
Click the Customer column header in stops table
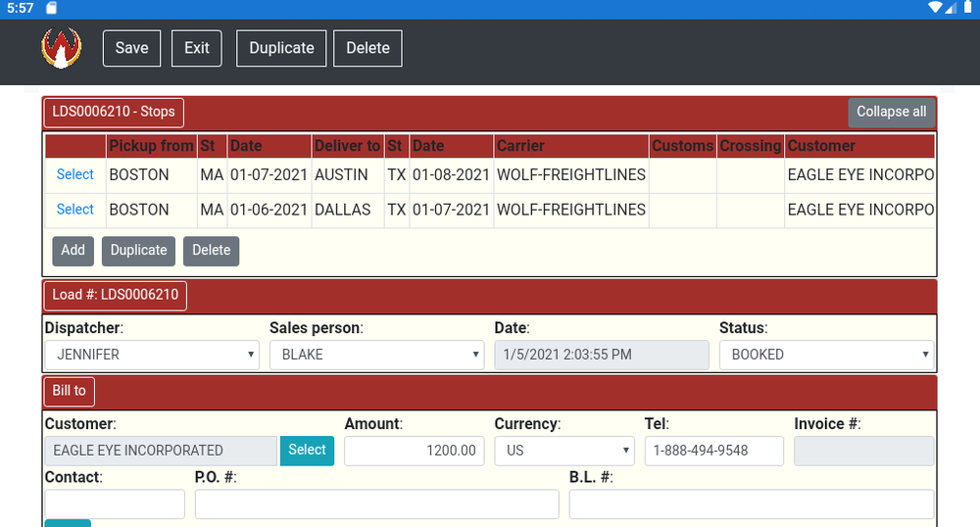click(859, 146)
